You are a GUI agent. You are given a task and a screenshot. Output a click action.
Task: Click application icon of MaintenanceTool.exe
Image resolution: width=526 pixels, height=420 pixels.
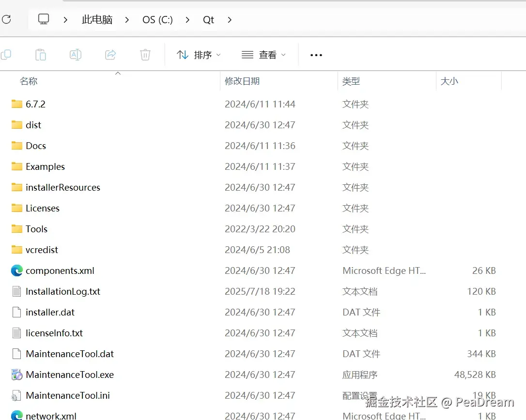(17, 375)
